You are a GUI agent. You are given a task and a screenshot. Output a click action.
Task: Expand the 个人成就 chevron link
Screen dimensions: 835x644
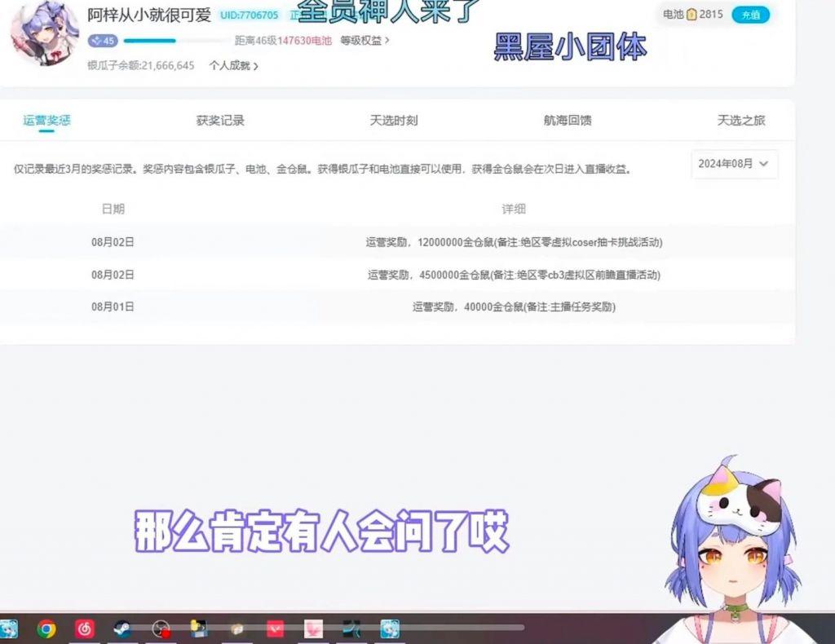[233, 66]
